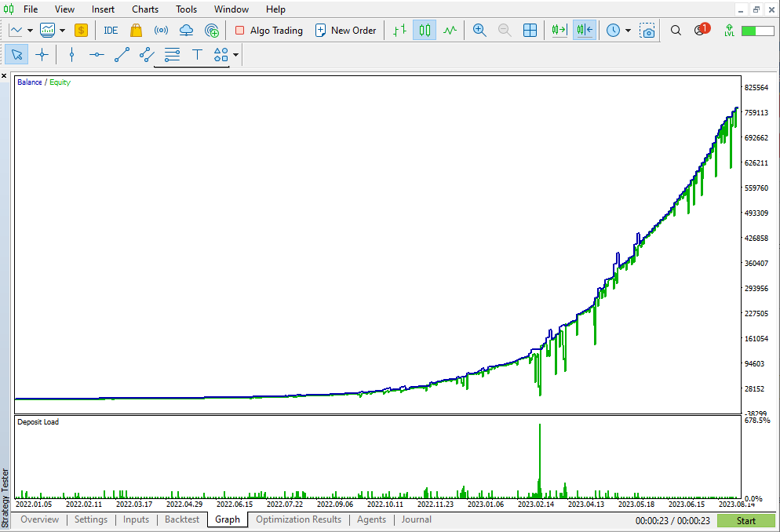This screenshot has height=532, width=780.
Task: Open the Market shopping bag icon
Action: 136,31
